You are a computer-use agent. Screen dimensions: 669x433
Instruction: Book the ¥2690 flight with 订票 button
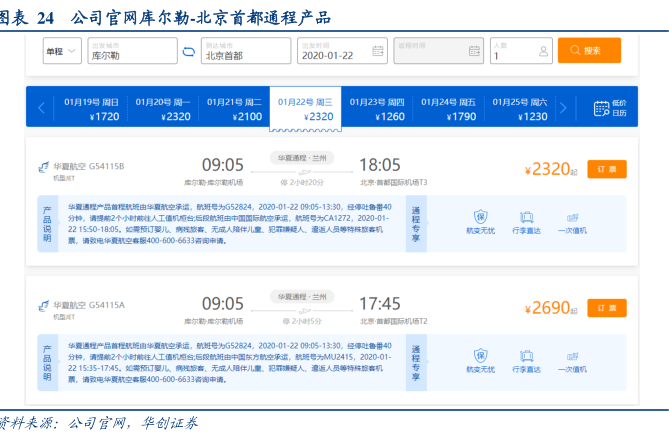pyautogui.click(x=607, y=307)
